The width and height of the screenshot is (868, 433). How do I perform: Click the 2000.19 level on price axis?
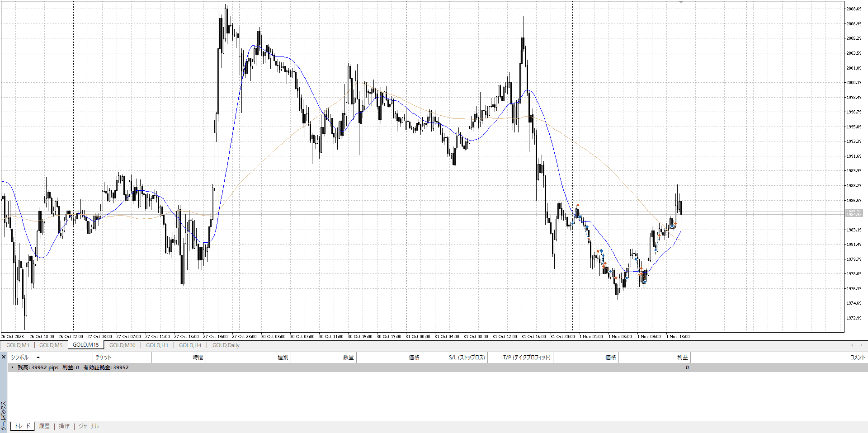point(854,83)
